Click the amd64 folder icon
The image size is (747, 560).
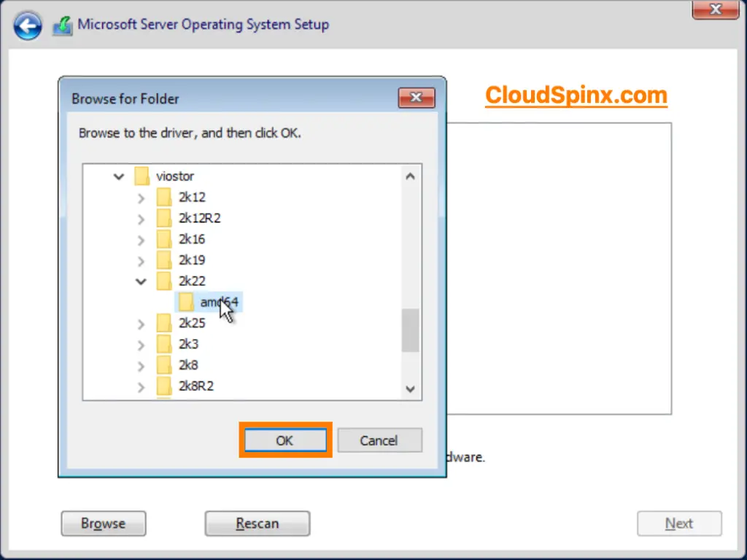[x=187, y=302]
